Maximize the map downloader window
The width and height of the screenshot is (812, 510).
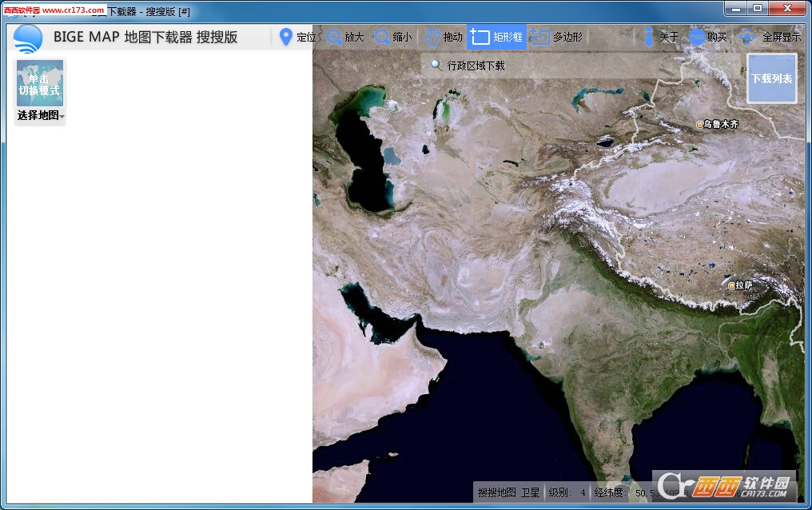[x=758, y=8]
